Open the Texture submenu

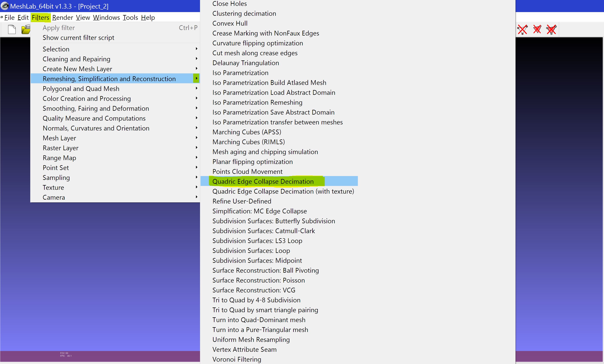53,187
